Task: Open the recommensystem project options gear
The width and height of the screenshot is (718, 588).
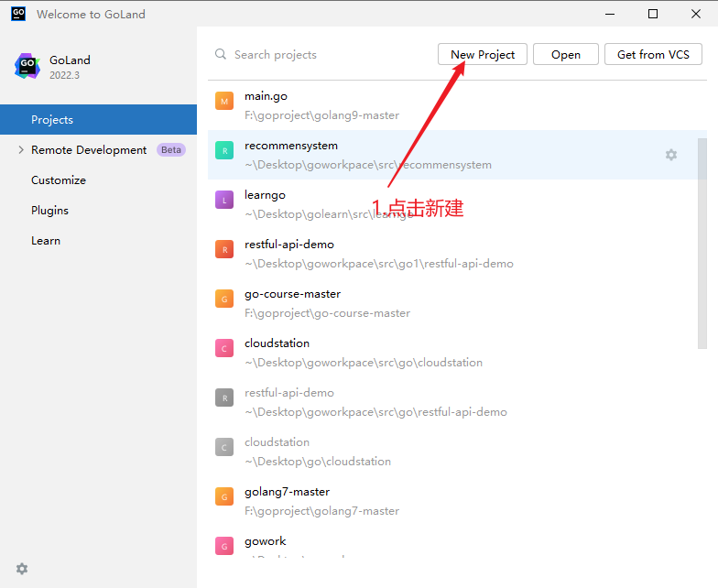Action: [x=670, y=155]
